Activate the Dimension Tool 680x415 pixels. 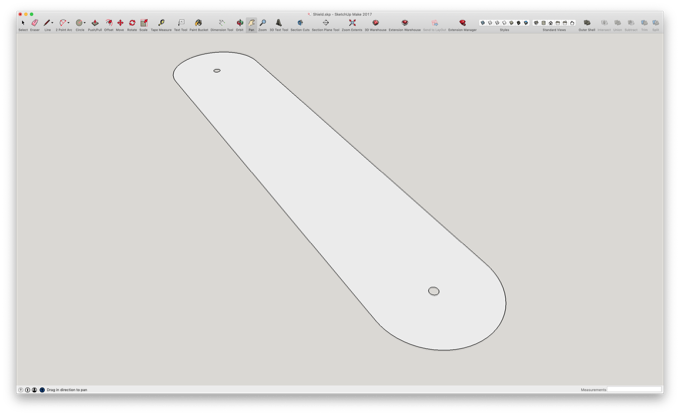coord(222,23)
